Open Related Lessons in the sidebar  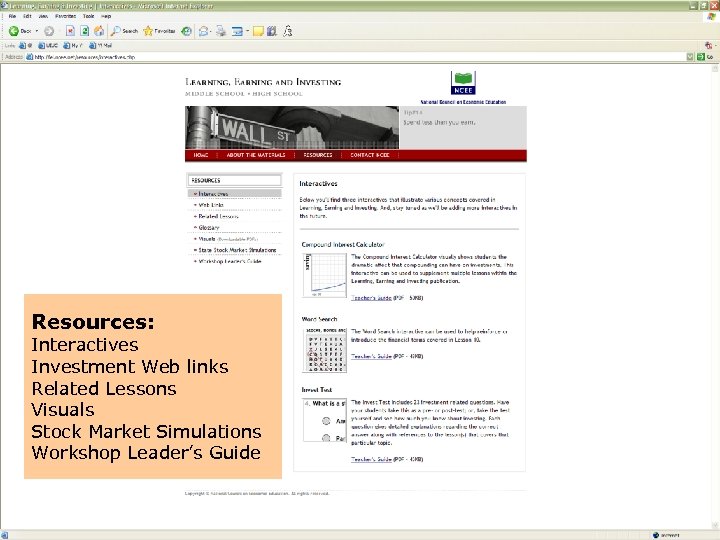click(x=218, y=216)
